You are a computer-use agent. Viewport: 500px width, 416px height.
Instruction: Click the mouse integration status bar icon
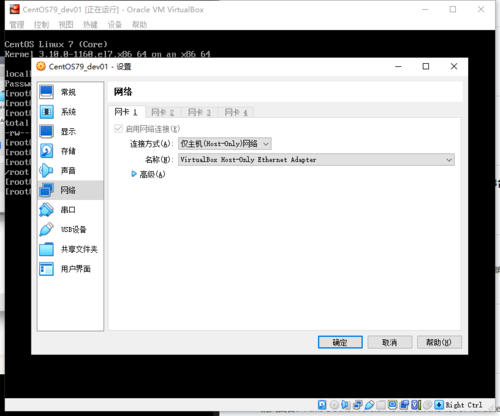pos(427,405)
